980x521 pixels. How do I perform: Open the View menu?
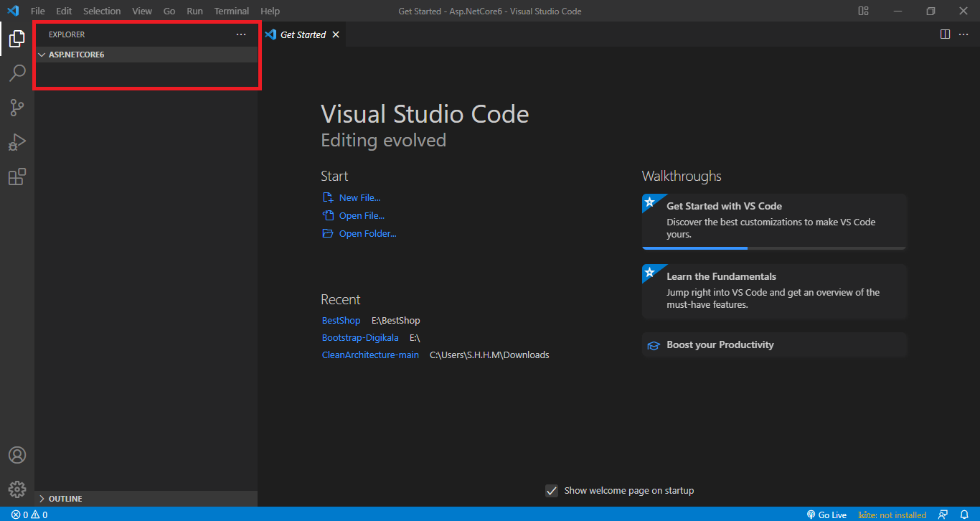click(x=142, y=11)
